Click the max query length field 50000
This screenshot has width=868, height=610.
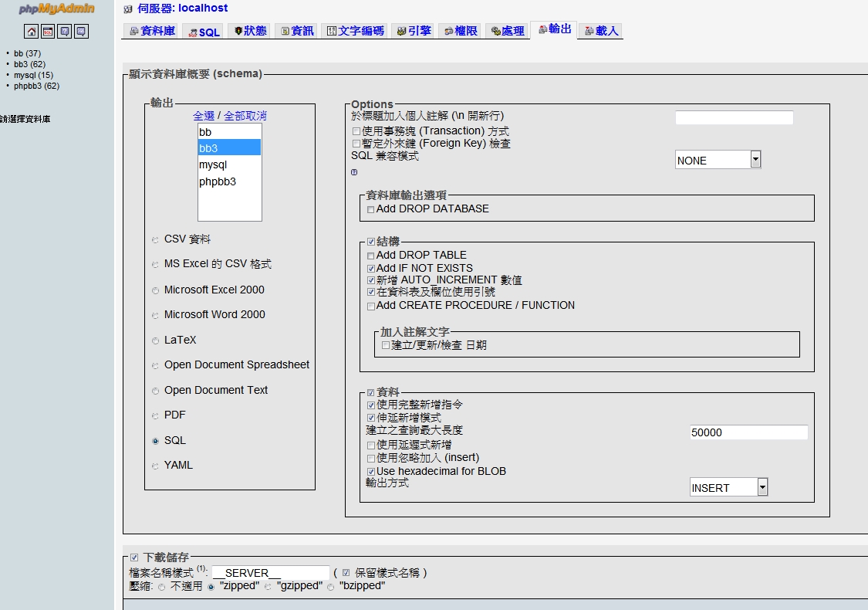pyautogui.click(x=748, y=432)
